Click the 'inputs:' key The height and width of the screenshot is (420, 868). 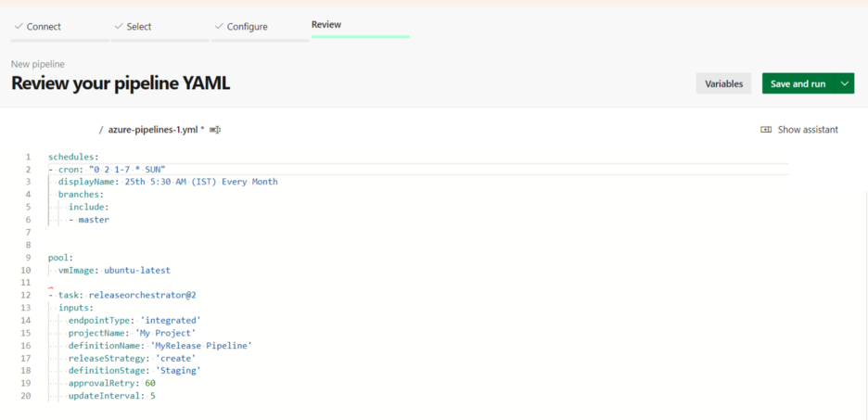(x=76, y=308)
